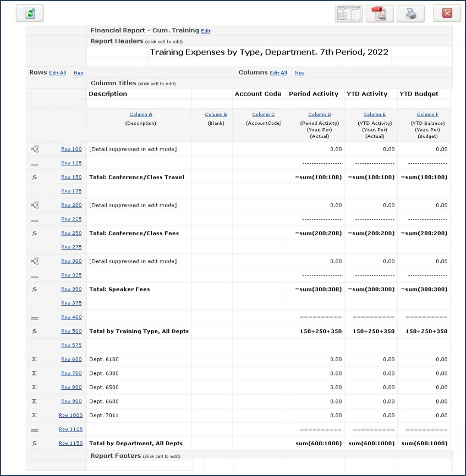
Task: Open the Column D Period Activity link
Action: (x=316, y=114)
